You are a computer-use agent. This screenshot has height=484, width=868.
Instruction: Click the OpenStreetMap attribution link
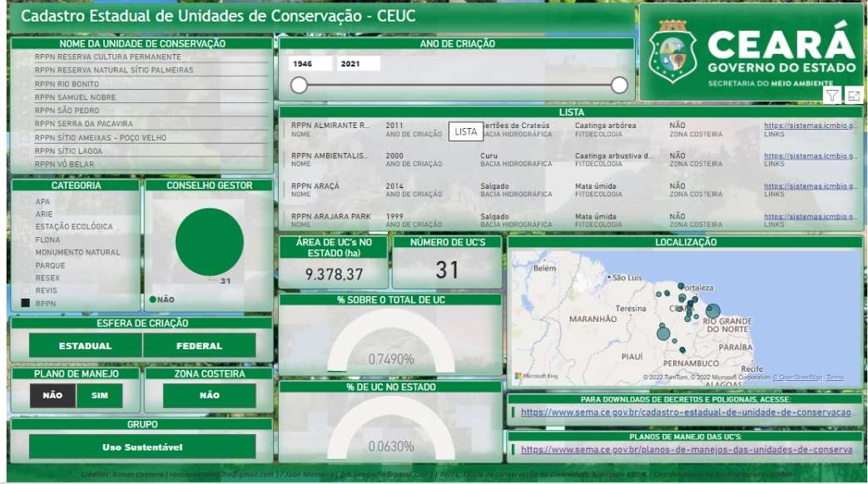[798, 378]
